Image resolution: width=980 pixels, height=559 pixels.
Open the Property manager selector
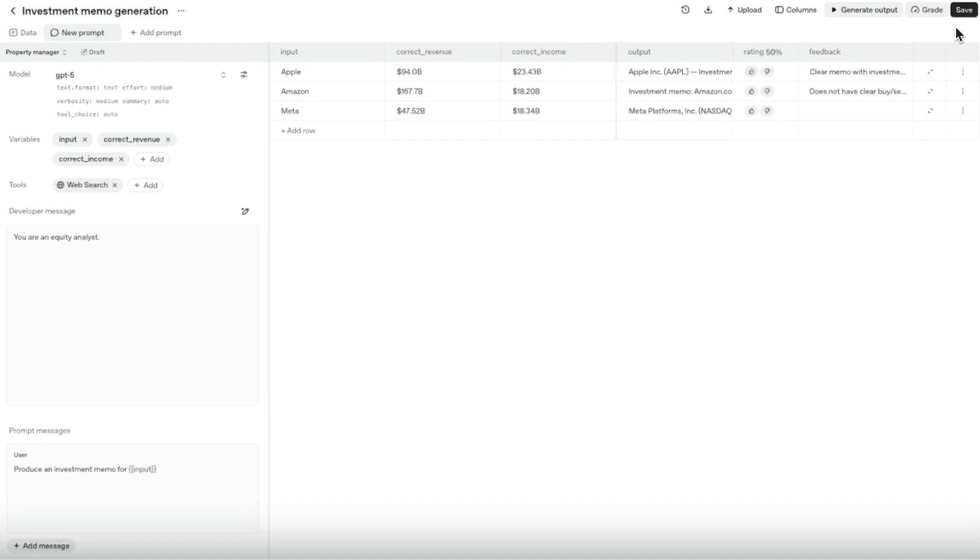pos(36,52)
